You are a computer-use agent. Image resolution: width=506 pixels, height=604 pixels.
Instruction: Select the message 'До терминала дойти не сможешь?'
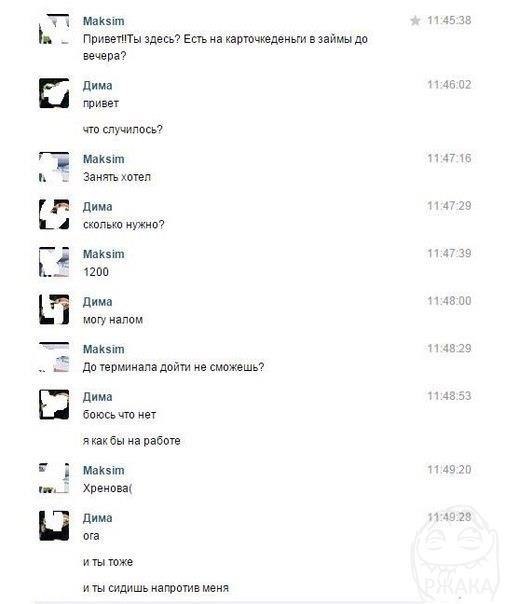(174, 367)
